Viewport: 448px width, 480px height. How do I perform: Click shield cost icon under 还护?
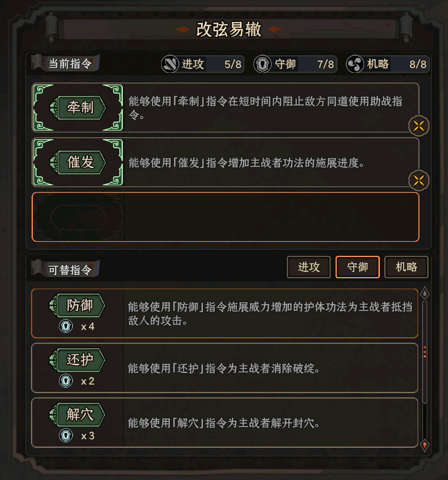(66, 381)
